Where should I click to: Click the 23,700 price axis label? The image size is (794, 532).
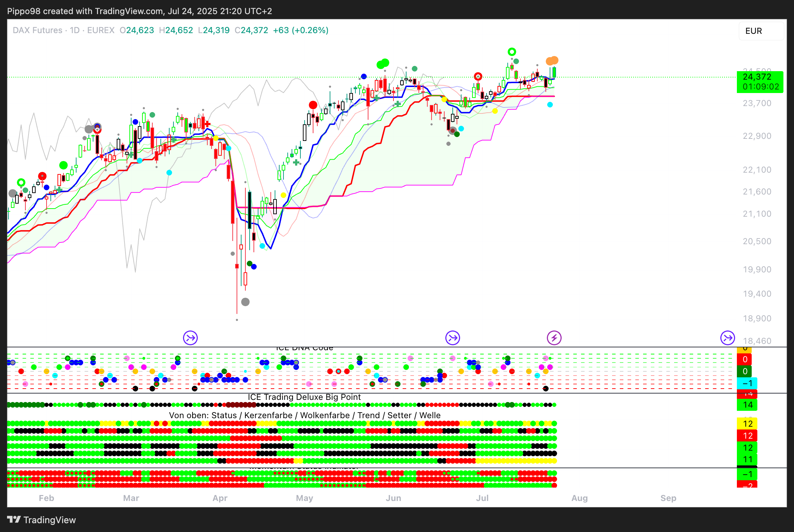point(757,103)
